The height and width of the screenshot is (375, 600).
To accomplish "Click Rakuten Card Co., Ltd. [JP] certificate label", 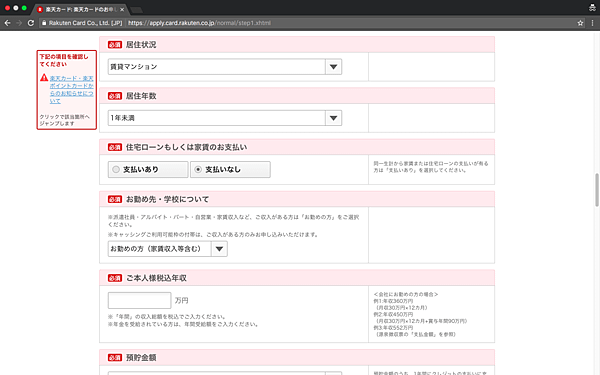I will (85, 23).
